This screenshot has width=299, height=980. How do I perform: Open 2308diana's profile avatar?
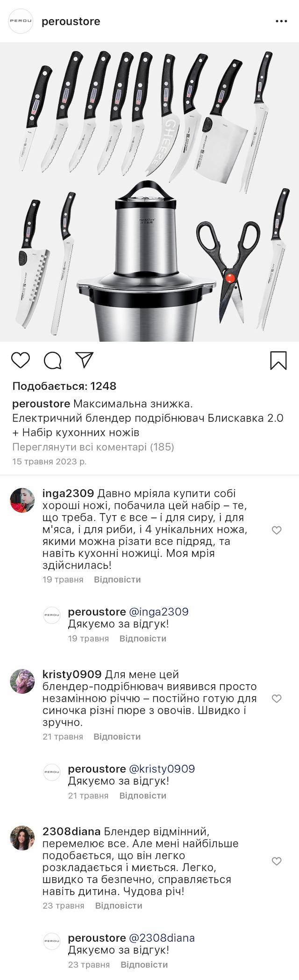click(x=22, y=838)
